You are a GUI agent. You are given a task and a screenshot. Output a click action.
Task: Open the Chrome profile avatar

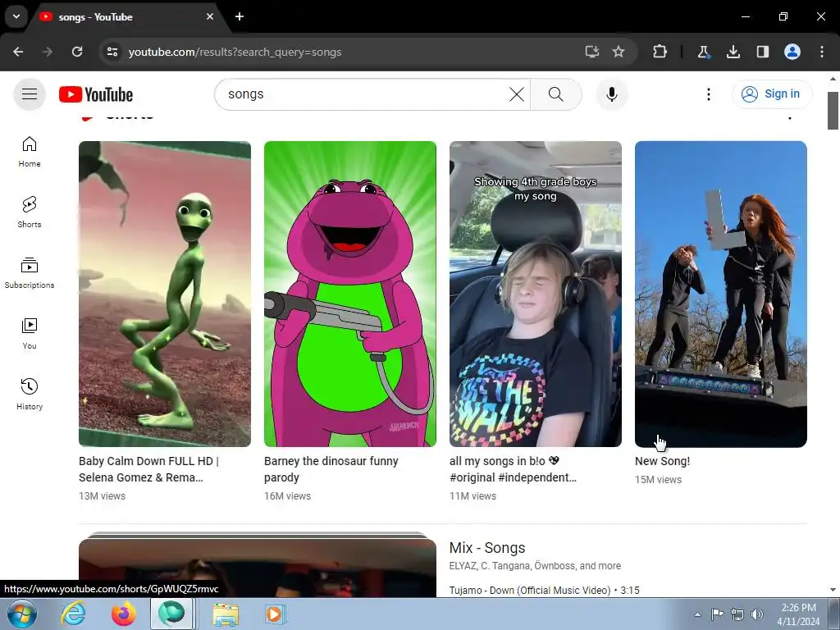(792, 52)
